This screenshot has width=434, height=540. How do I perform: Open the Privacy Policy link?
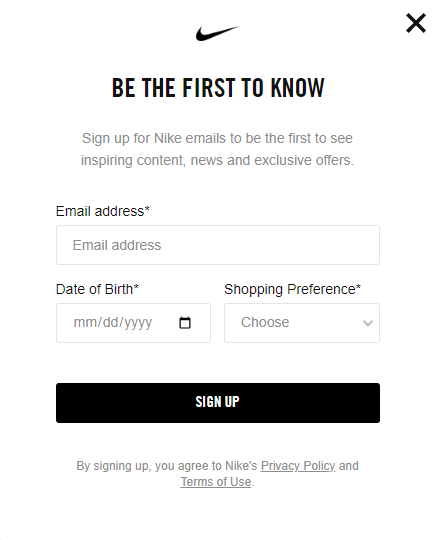(x=298, y=466)
